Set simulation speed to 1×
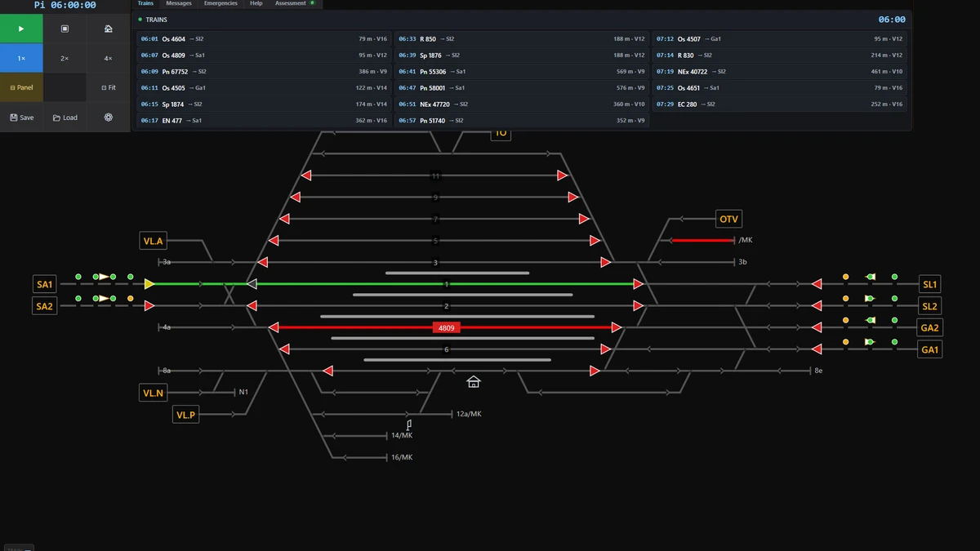 coord(21,58)
